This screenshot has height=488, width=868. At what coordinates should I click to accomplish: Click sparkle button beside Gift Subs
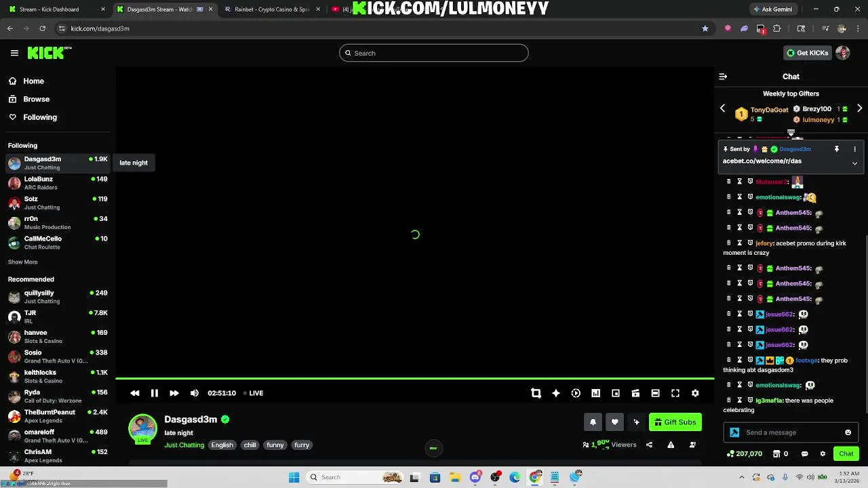click(636, 422)
